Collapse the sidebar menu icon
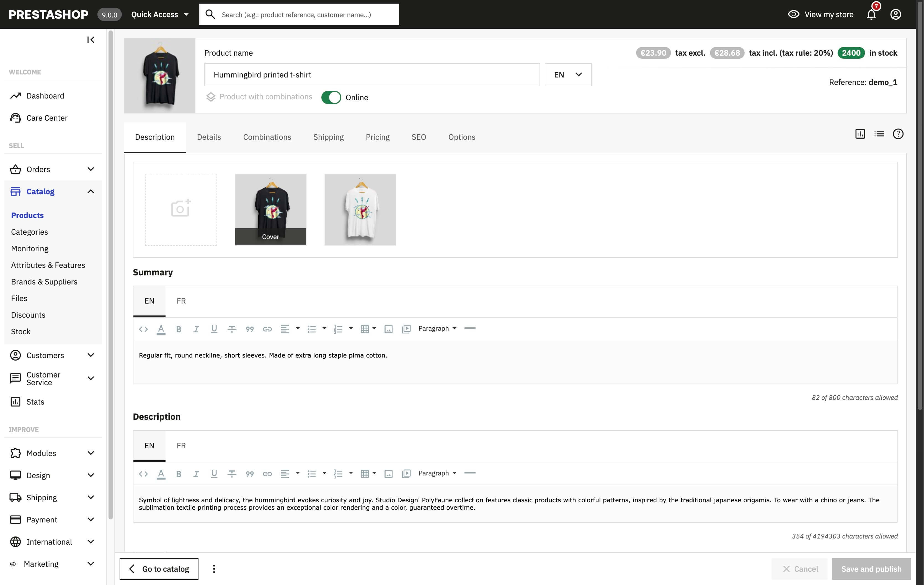Viewport: 924px width, 585px height. click(91, 40)
